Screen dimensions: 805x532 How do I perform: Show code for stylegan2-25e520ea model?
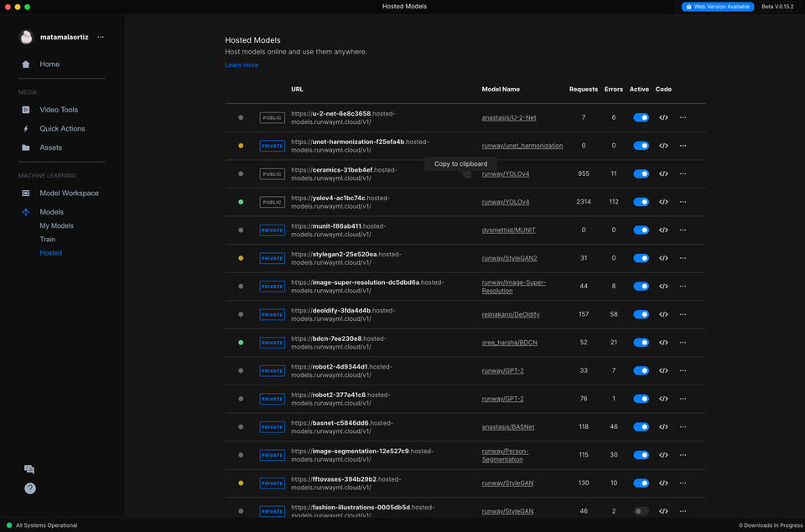coord(663,258)
